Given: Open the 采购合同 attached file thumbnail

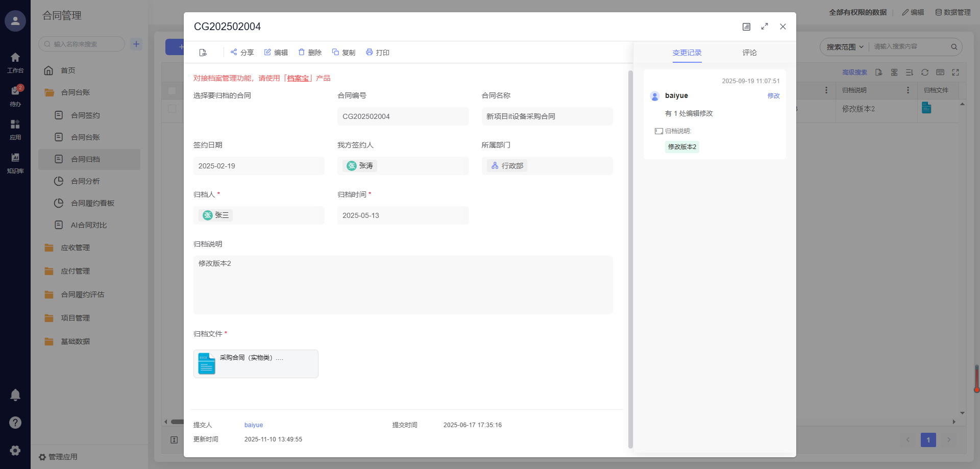Looking at the screenshot, I should pos(207,364).
